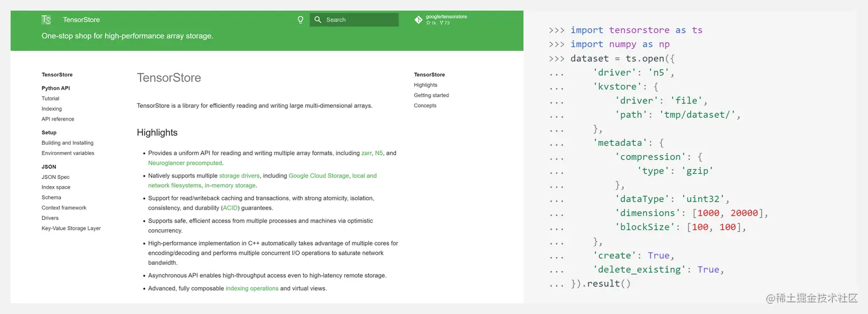Open Key-Value Storage Layer page

pos(71,228)
